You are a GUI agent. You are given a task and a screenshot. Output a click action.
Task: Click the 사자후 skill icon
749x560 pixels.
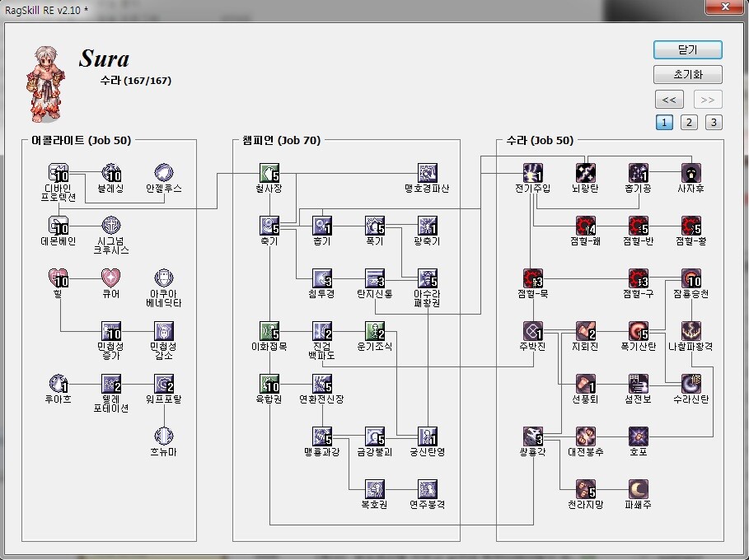(x=690, y=173)
